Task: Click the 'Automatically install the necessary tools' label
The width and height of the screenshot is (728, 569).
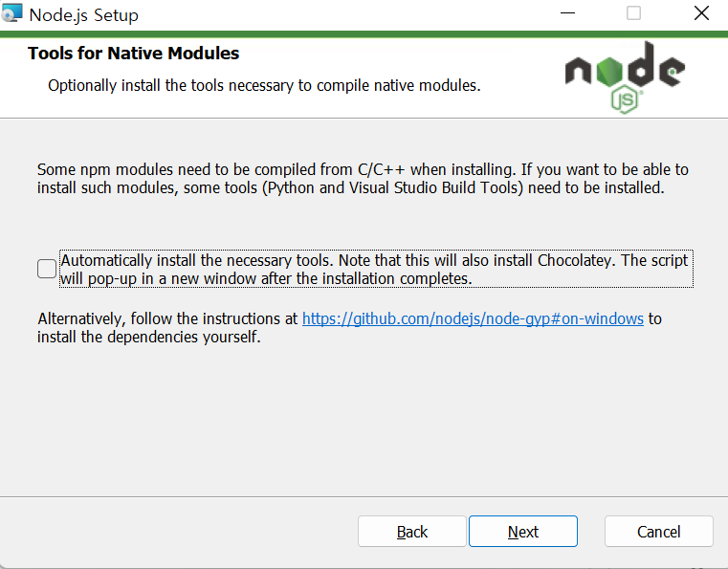Action: (376, 269)
